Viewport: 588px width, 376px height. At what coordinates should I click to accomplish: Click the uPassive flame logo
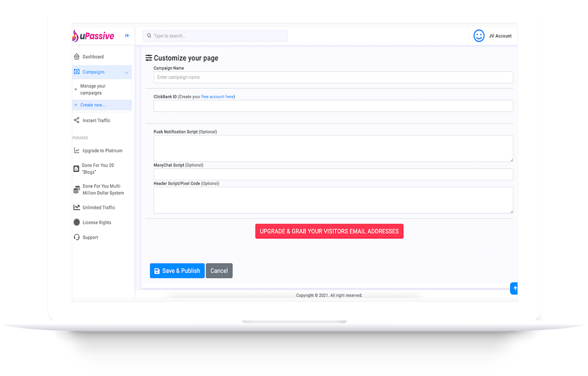click(x=75, y=36)
